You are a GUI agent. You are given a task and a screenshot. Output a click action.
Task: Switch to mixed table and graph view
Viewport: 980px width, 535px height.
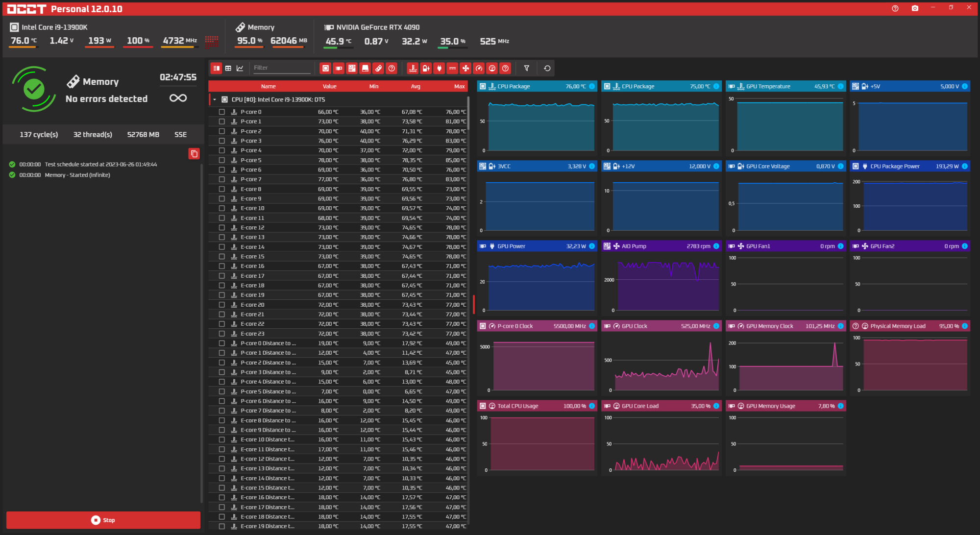point(216,68)
